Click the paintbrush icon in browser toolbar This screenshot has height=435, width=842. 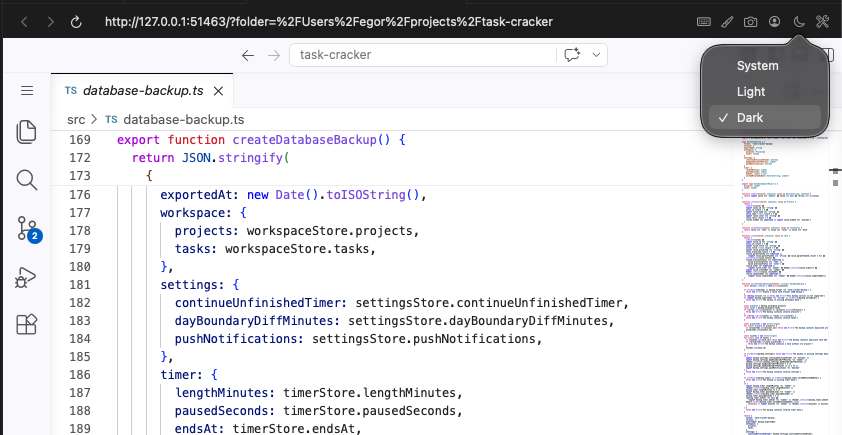(x=727, y=21)
